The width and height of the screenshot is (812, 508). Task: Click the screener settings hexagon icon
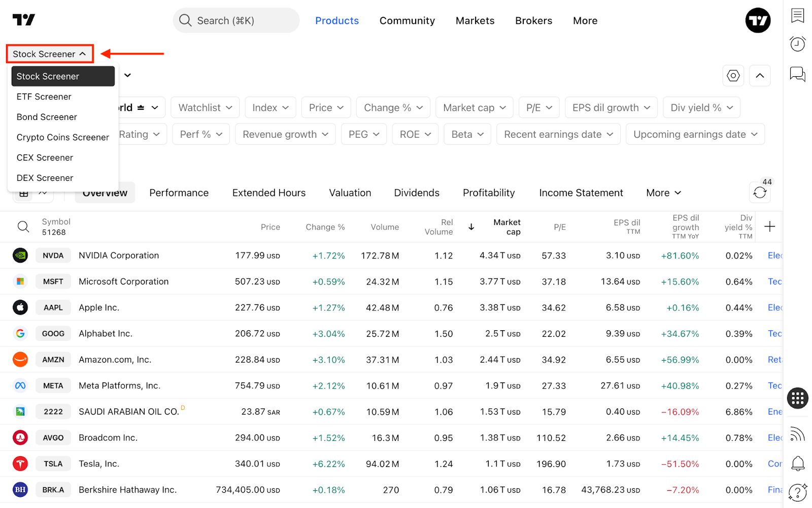[x=733, y=76]
